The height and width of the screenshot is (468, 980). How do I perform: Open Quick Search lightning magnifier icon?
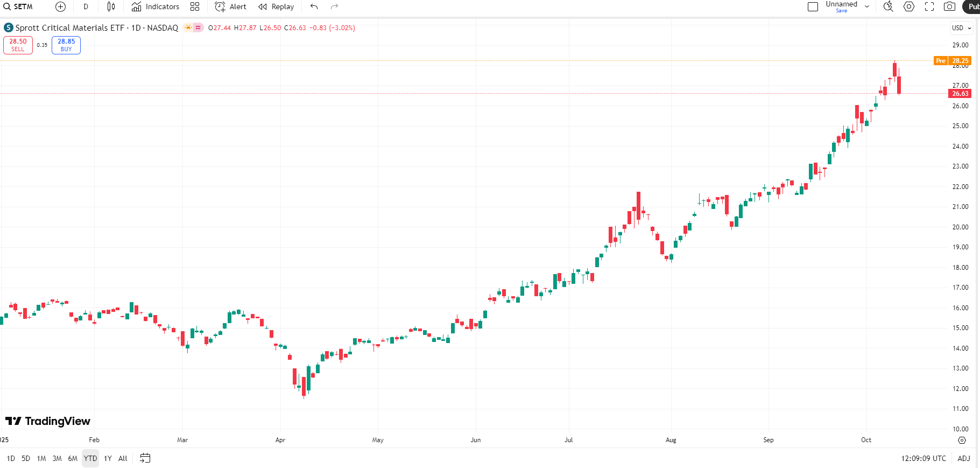(888, 7)
